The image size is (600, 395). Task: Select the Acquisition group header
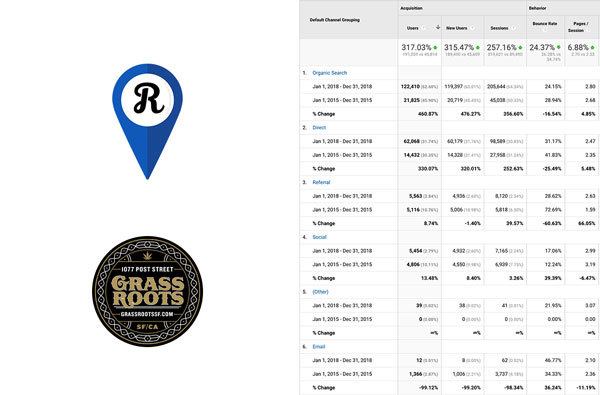(411, 8)
